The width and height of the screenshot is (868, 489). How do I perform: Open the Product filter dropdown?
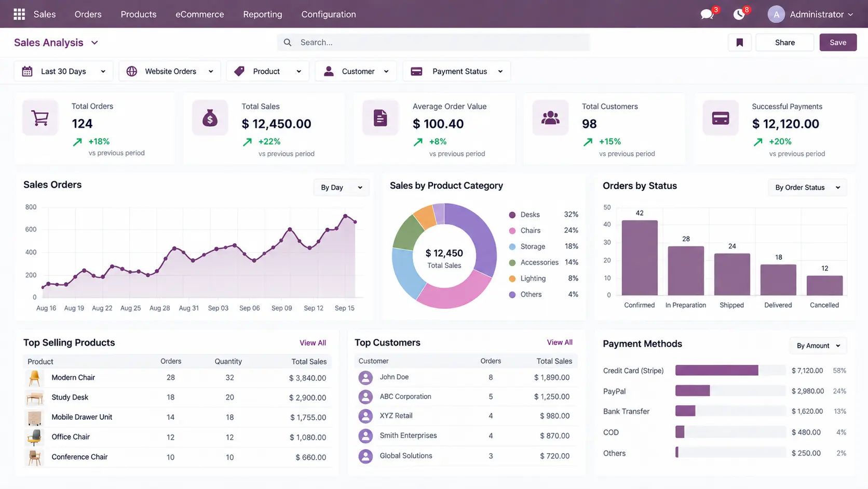268,72
